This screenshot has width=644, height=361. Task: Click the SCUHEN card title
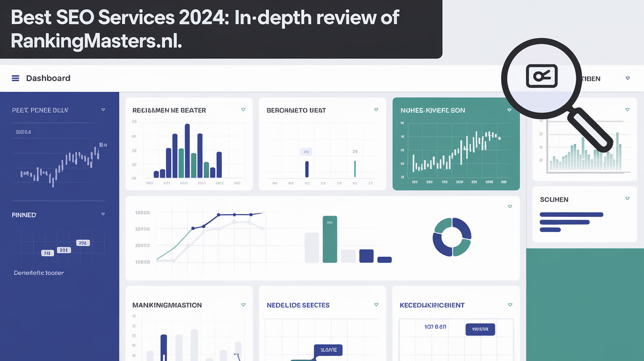coord(554,200)
